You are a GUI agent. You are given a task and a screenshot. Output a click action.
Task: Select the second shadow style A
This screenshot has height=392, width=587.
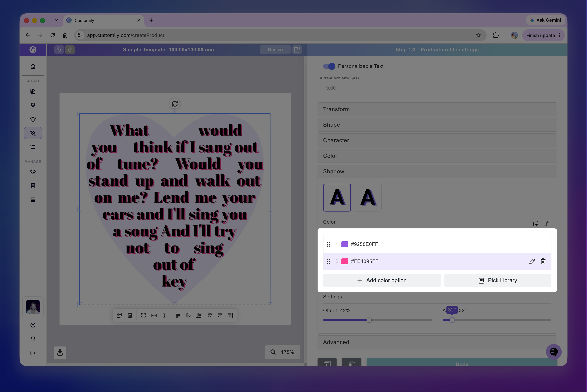pos(368,198)
